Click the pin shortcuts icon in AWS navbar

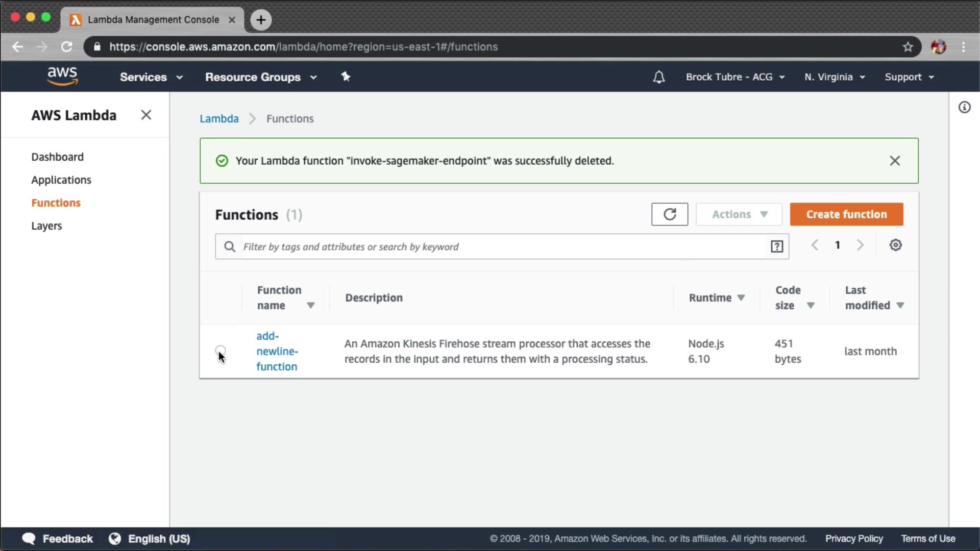click(x=346, y=77)
